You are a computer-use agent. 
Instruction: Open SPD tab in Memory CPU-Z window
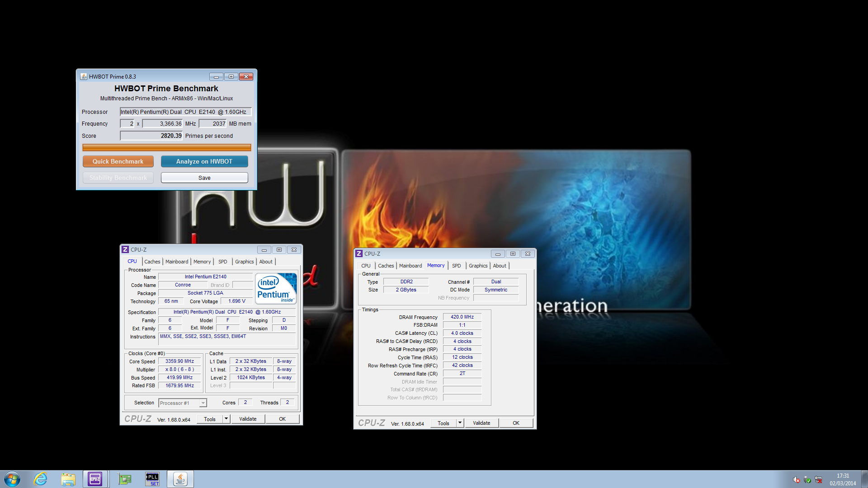click(457, 266)
